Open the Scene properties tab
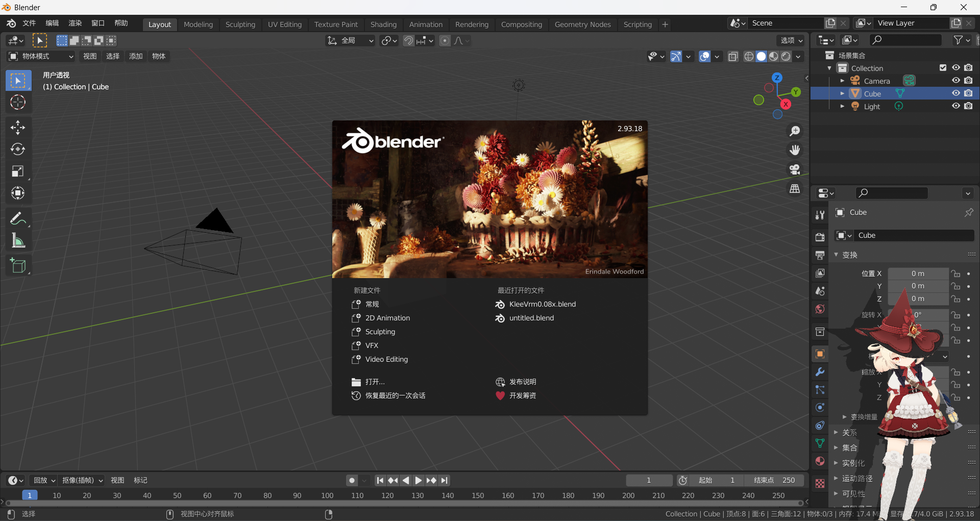This screenshot has height=521, width=980. coord(820,291)
